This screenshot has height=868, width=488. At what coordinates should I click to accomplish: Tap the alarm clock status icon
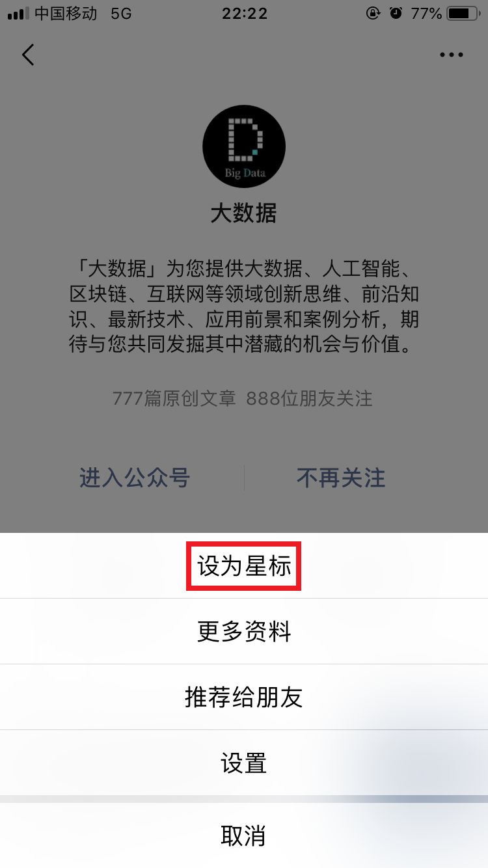pos(396,13)
